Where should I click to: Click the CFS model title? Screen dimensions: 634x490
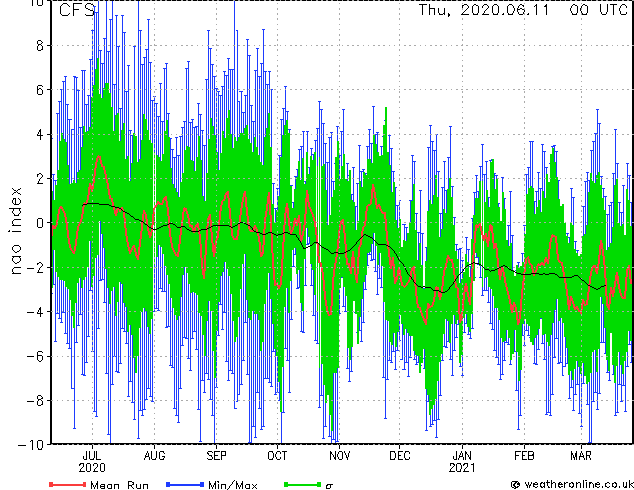pyautogui.click(x=76, y=11)
